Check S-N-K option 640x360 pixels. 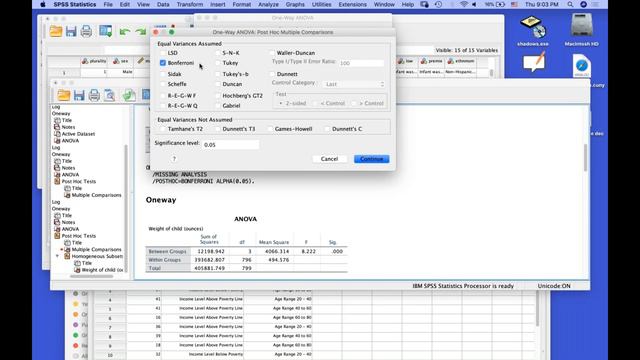218,53
